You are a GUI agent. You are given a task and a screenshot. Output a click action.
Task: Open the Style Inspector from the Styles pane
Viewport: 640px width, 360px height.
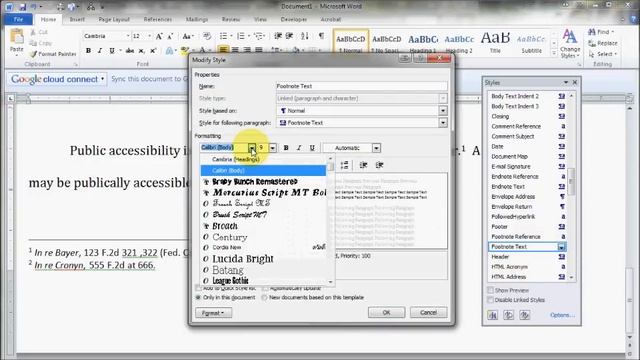509,315
